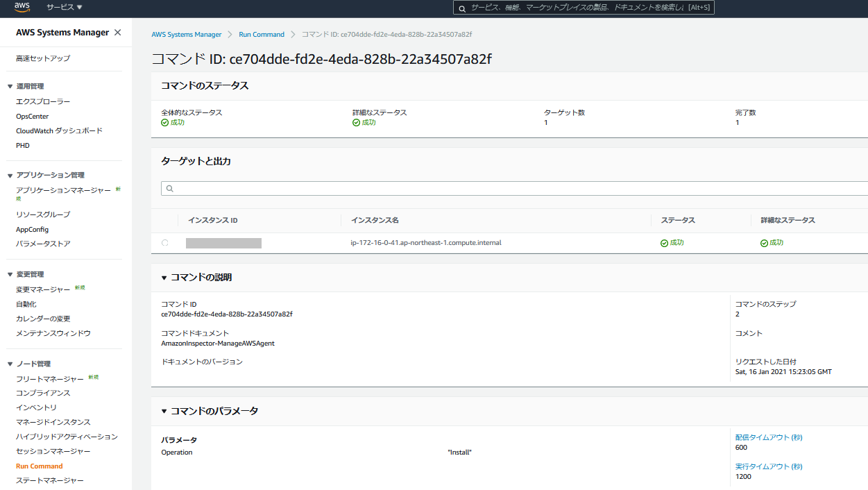
Task: Open CloudWatch ダッシュボード link
Action: pyautogui.click(x=59, y=130)
